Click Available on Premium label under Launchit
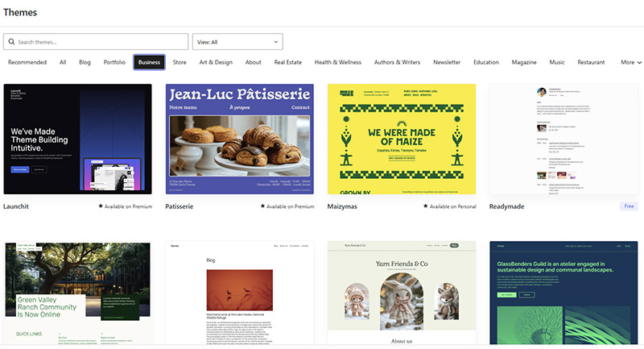Viewport: 644px width, 349px height. (x=128, y=206)
